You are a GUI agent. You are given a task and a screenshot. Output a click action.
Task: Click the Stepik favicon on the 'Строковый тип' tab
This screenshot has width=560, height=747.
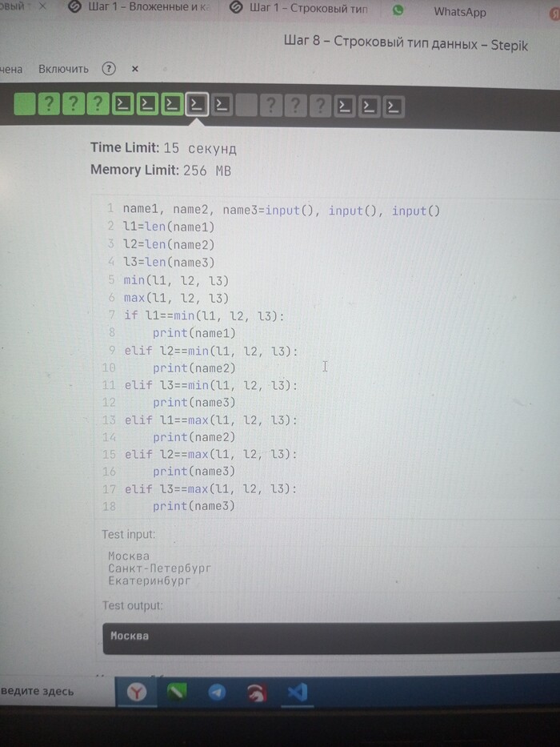tap(236, 7)
